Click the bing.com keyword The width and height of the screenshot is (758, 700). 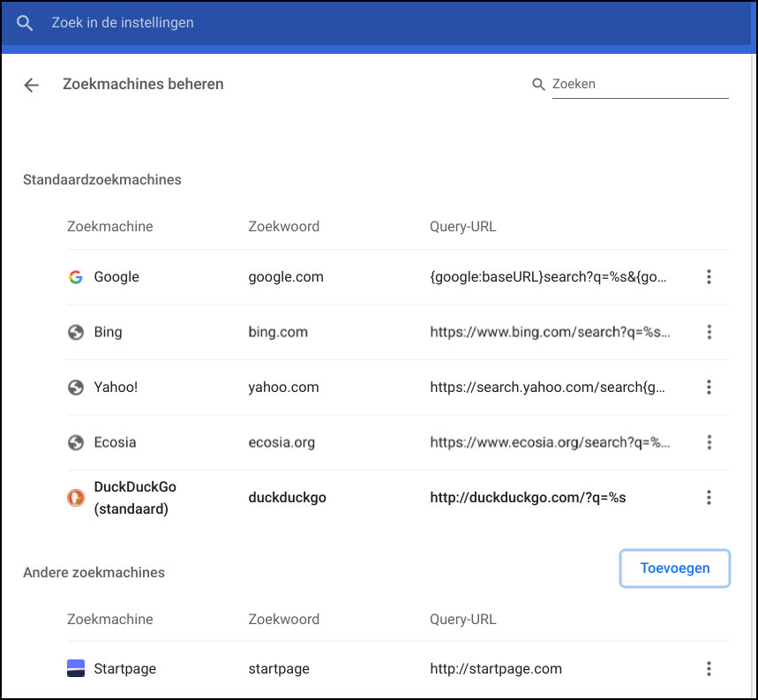[x=278, y=332]
